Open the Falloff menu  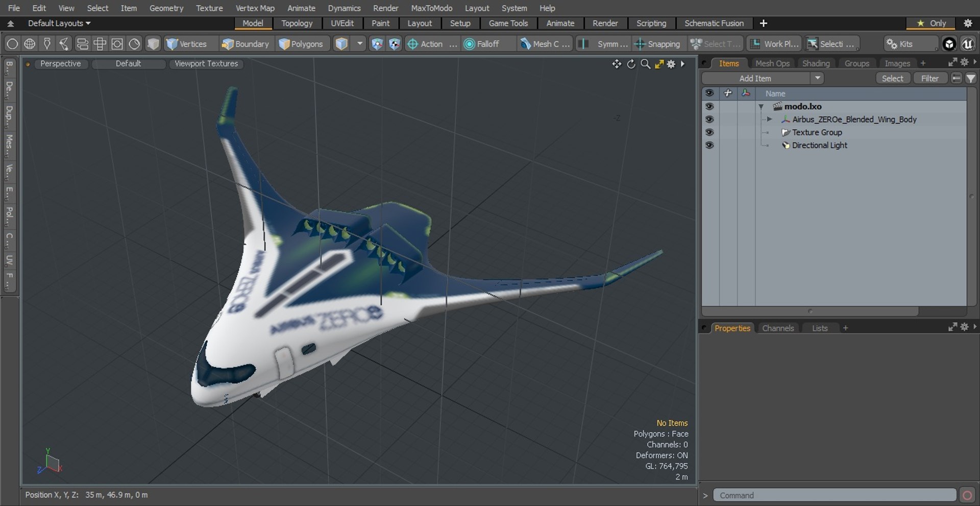click(x=487, y=44)
